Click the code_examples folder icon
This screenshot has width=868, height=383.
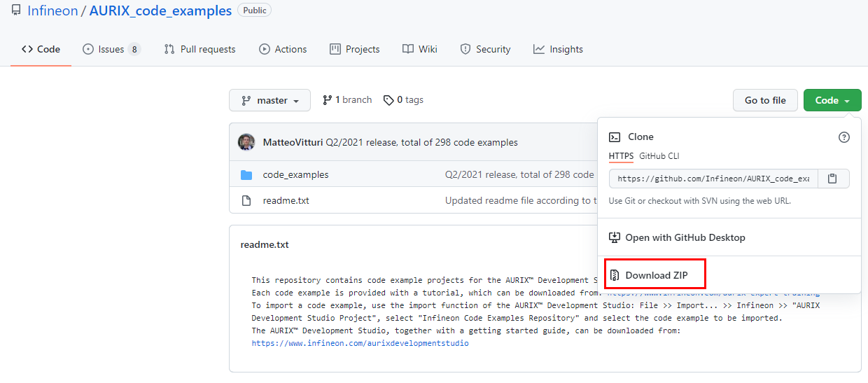(246, 174)
